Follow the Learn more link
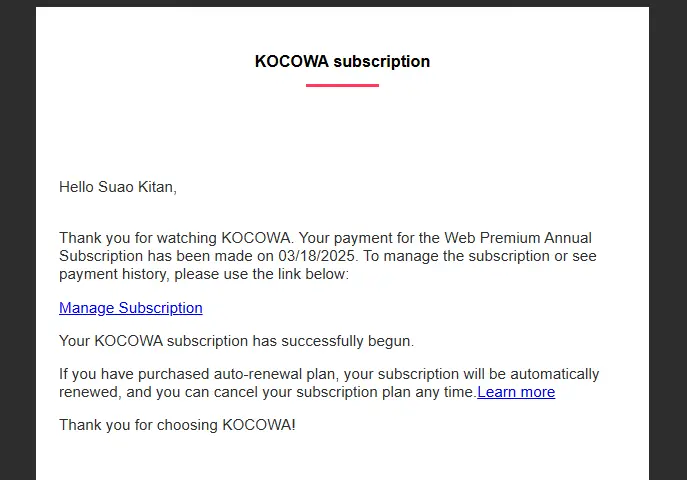Viewport: 687px width, 485px height. [x=516, y=392]
